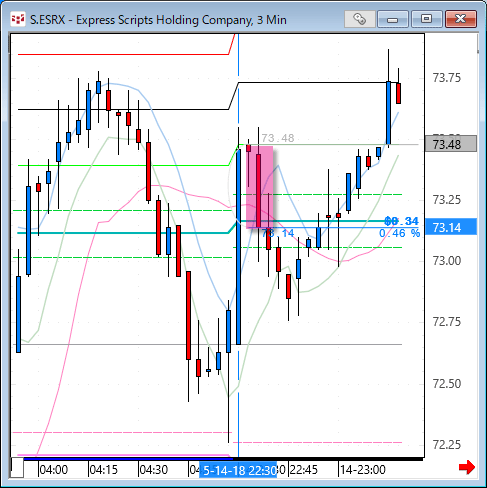Click the window title S.ESRX Express Scripts
Viewport: 487px width, 488px height.
(158, 20)
